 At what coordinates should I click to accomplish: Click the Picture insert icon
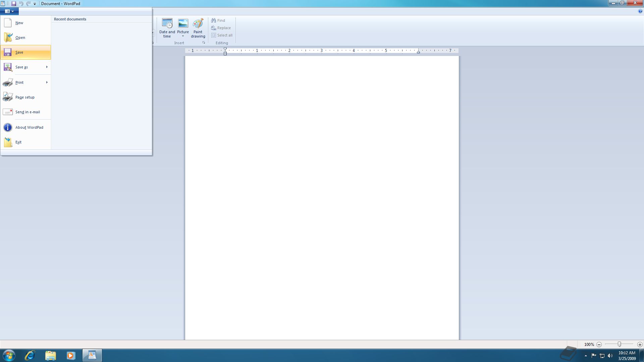coord(183,23)
